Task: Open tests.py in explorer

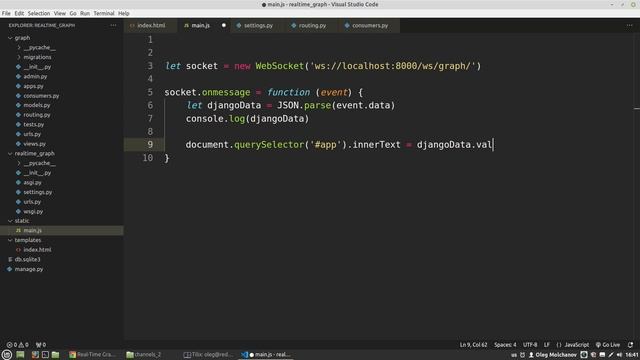Action: (x=33, y=124)
